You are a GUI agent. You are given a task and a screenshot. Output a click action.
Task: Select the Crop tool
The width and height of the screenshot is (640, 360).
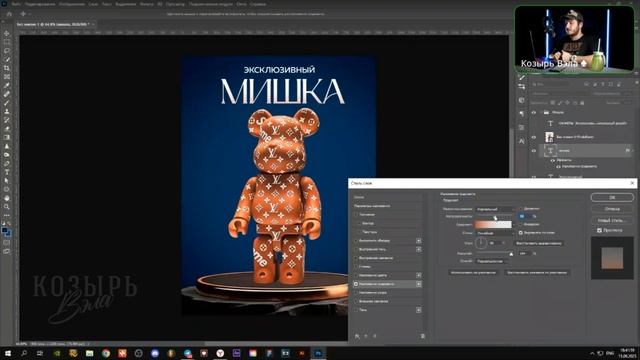click(7, 68)
